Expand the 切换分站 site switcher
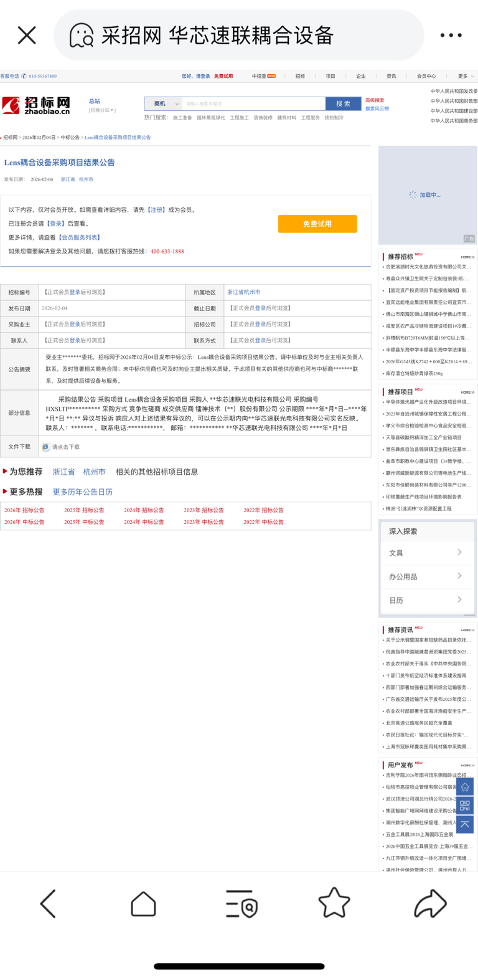Screen dimensions: 478x980 click(x=102, y=110)
